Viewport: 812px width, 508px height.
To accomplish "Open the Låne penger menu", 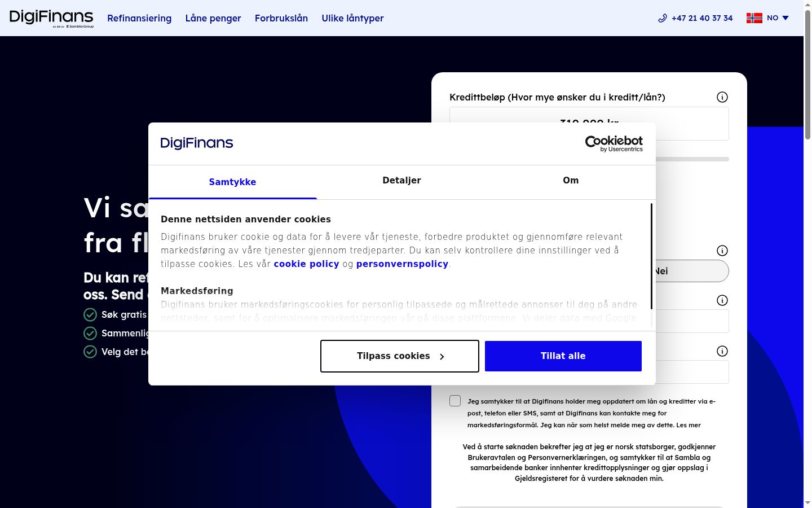I will point(213,18).
